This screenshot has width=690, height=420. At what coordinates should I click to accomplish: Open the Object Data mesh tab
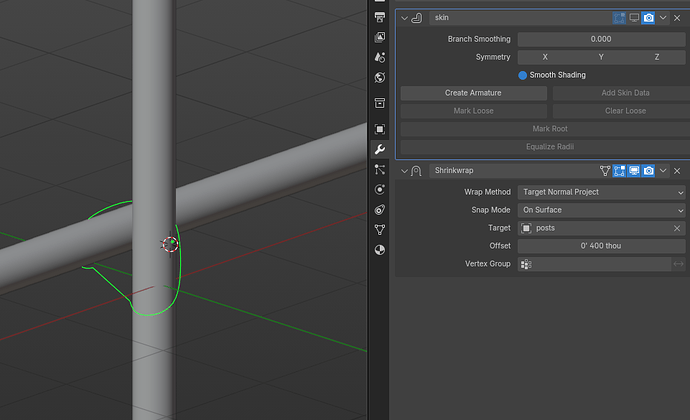379,229
